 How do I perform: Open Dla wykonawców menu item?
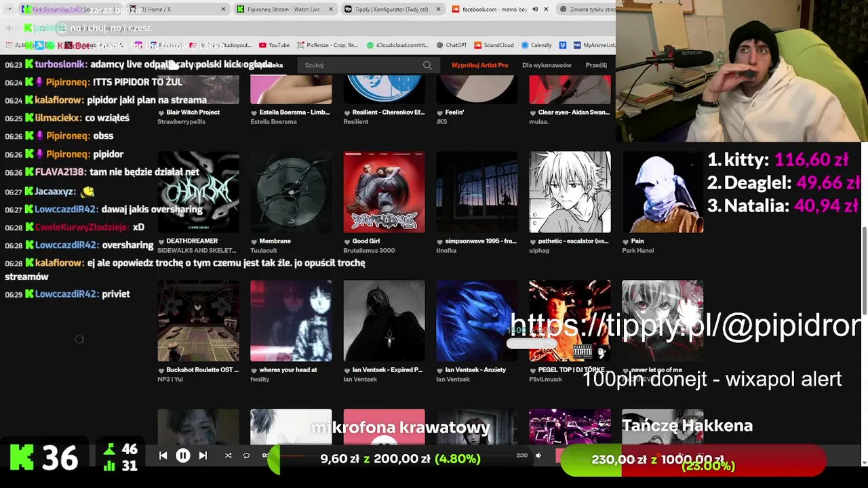tap(547, 65)
